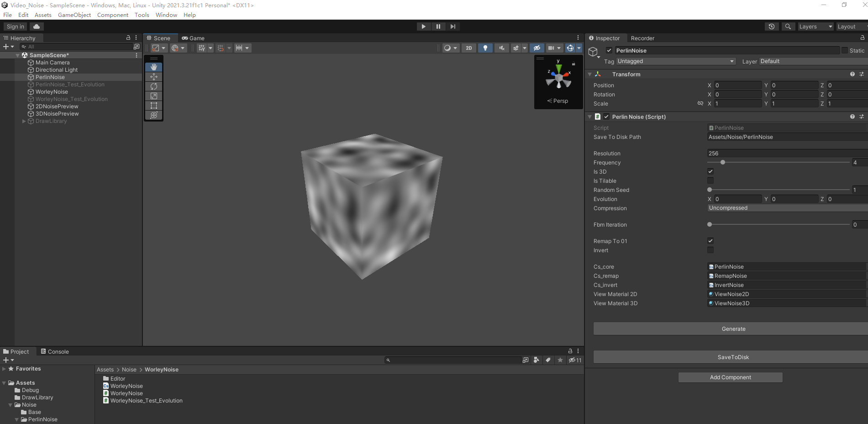Select the Move tool in the Scene toolbar

[x=154, y=76]
